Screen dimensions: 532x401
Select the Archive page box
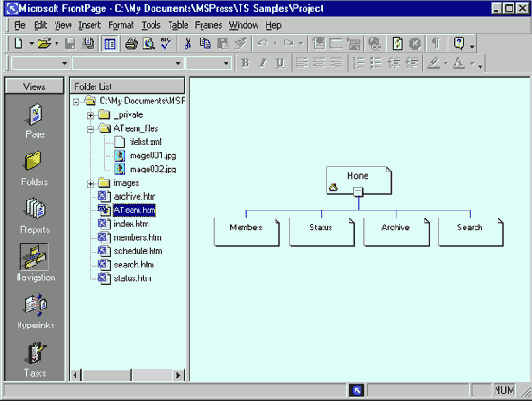click(396, 232)
